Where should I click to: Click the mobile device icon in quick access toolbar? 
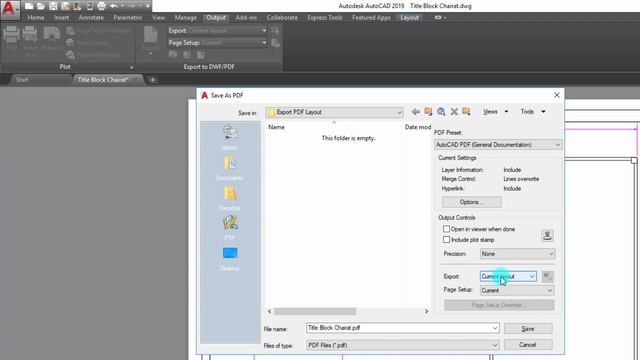pos(90,6)
